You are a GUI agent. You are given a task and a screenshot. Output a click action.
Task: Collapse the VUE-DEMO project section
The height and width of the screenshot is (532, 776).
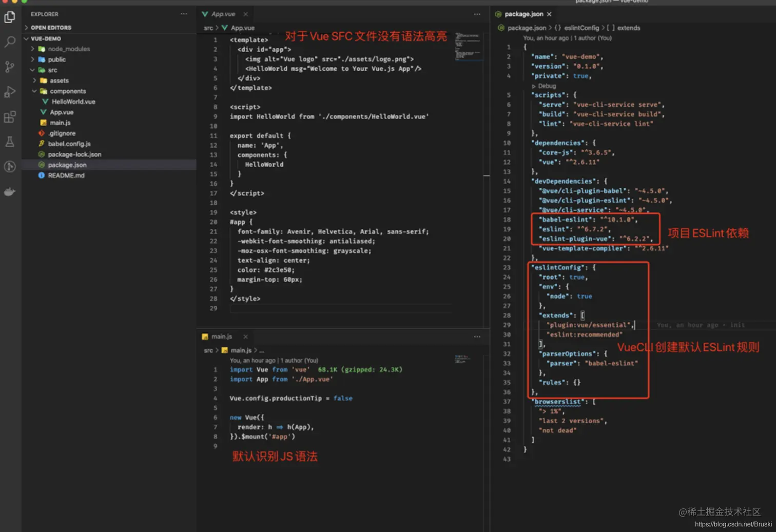(x=46, y=38)
